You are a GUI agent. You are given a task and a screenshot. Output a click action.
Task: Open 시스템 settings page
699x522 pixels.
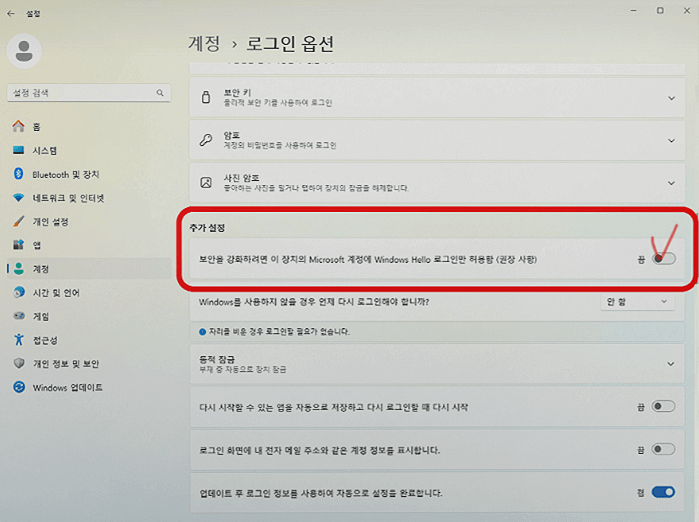coord(89,151)
